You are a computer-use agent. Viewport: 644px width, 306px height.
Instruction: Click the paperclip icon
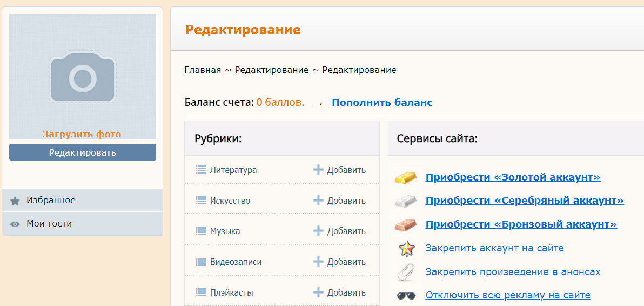[406, 272]
